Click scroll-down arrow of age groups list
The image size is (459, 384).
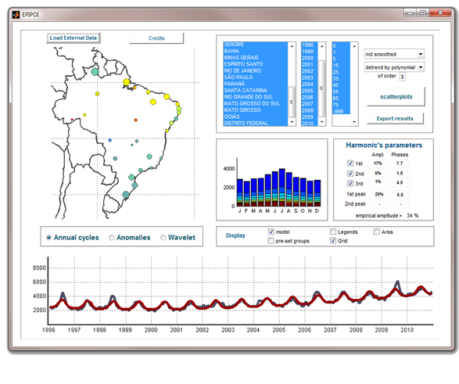coord(354,122)
